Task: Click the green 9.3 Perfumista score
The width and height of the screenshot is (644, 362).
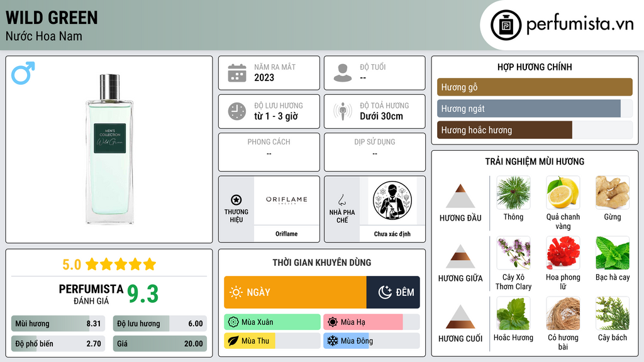Action: coord(143,294)
